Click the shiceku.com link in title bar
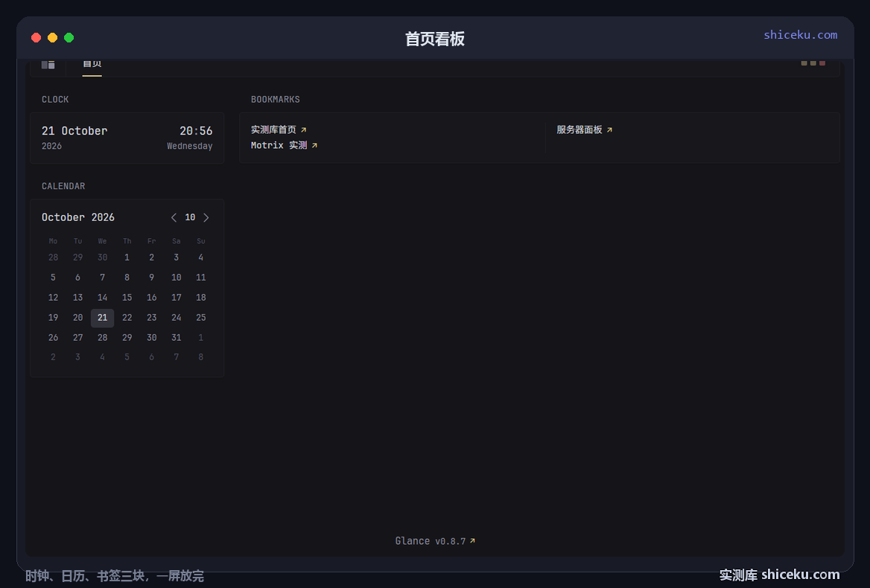Image resolution: width=870 pixels, height=588 pixels. [800, 35]
